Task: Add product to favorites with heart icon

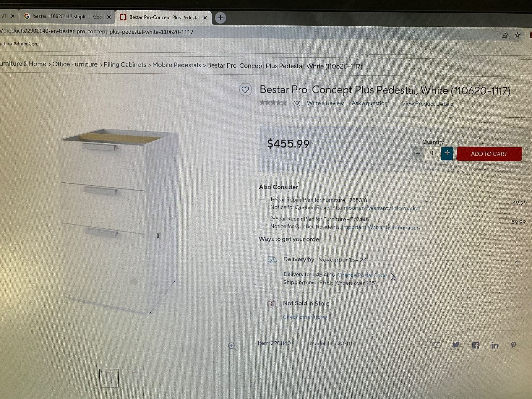Action: tap(245, 90)
